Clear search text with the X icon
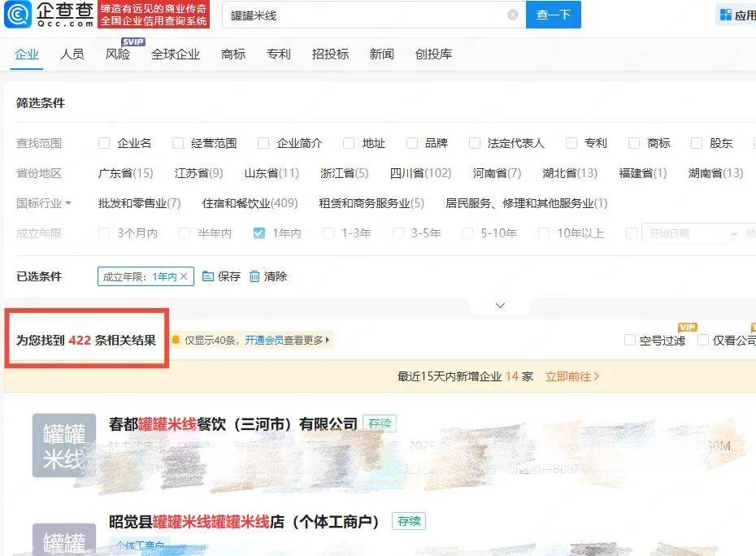 point(513,15)
